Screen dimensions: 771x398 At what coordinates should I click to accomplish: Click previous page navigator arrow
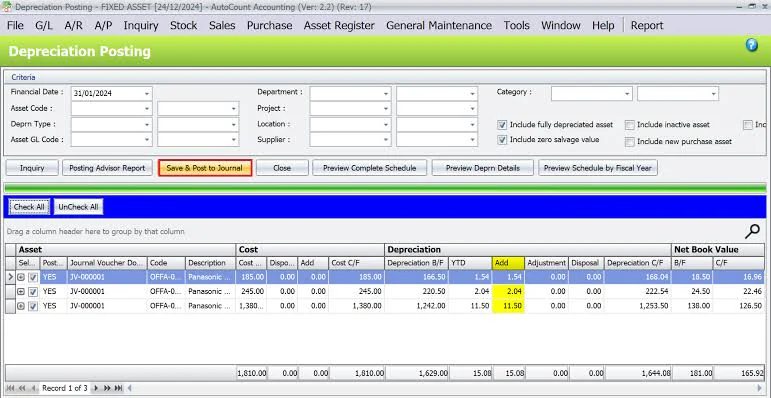(22, 388)
